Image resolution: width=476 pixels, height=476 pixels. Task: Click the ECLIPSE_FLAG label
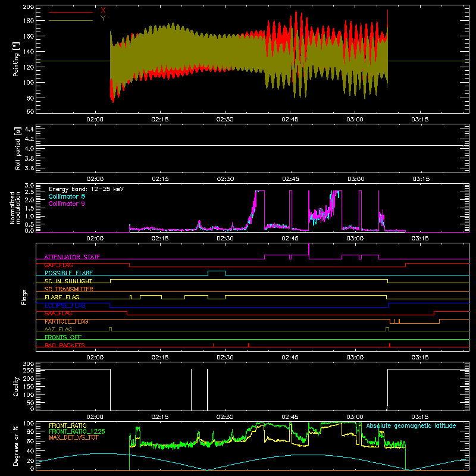pos(65,305)
